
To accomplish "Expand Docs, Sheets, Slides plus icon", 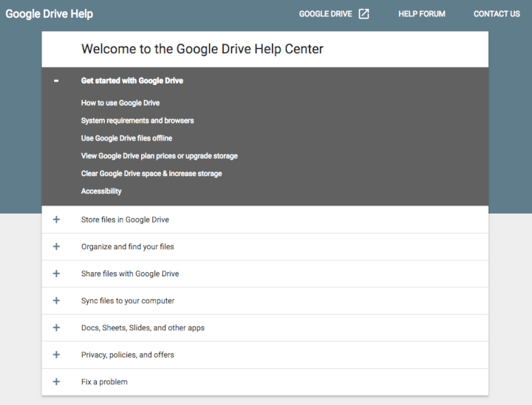I will pos(56,327).
